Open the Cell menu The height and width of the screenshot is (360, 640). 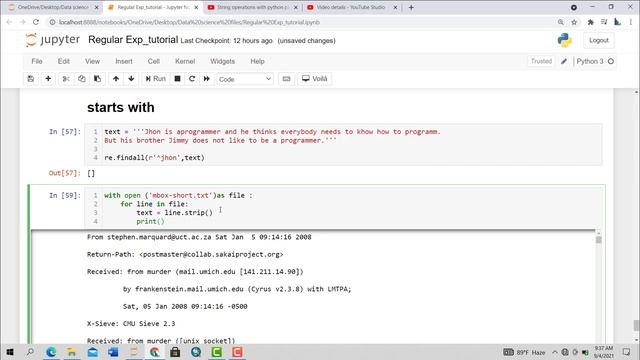click(153, 61)
